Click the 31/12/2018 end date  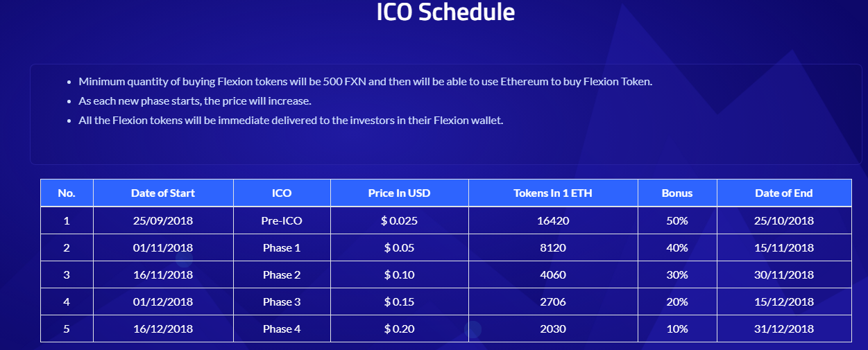(784, 329)
